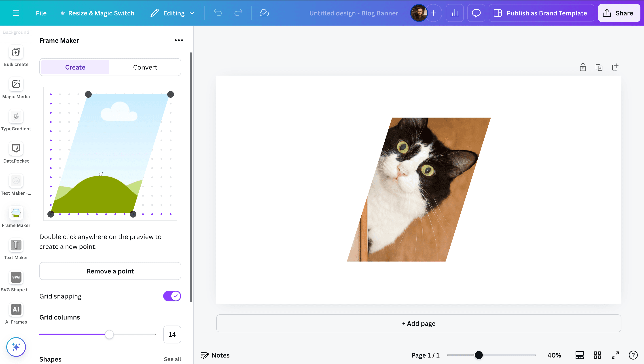Open the File menu
644x364 pixels.
tap(41, 13)
